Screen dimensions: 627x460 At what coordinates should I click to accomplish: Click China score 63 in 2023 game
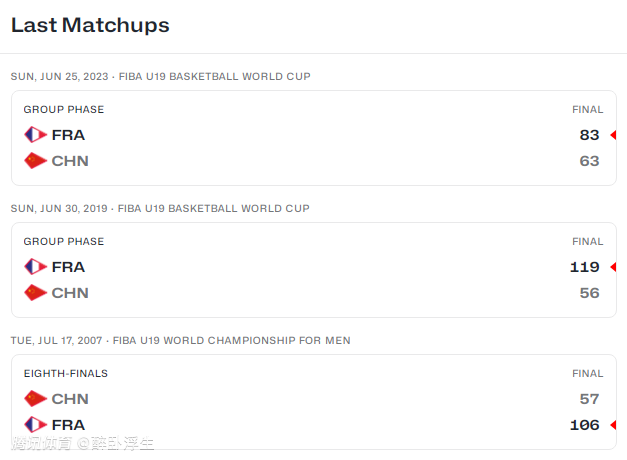[589, 161]
